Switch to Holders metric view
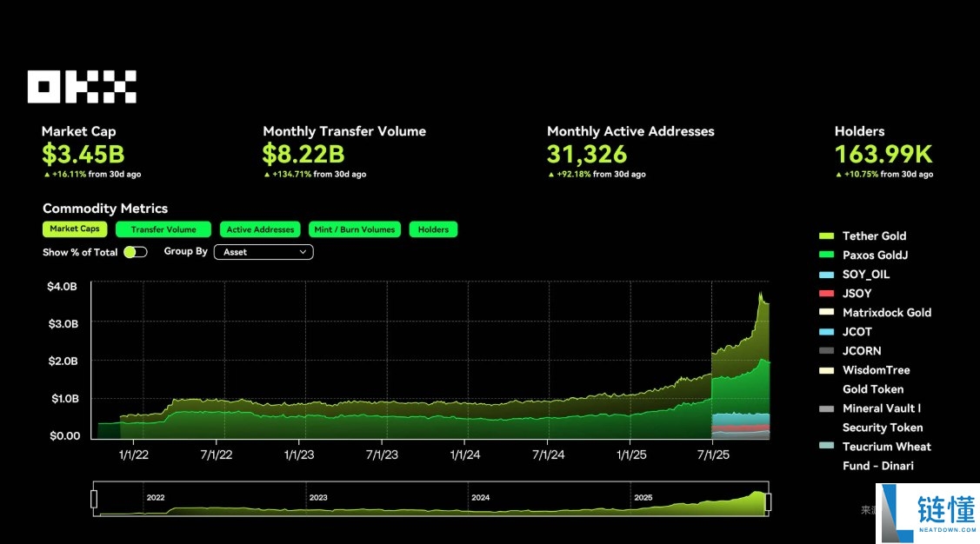 tap(433, 230)
